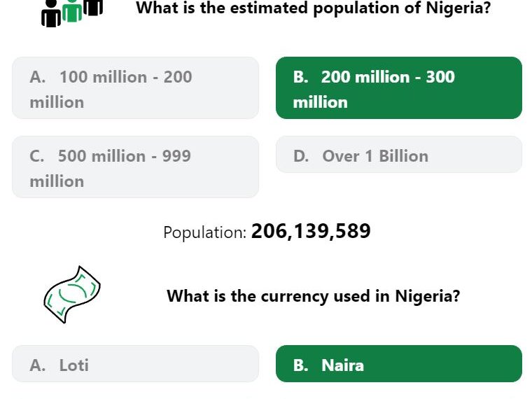Click the 'C.' letter prefix on 500 million option

(36, 156)
